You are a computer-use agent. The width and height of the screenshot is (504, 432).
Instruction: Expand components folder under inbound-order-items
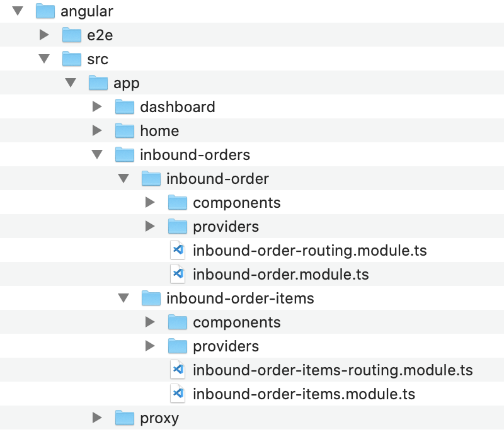(150, 322)
